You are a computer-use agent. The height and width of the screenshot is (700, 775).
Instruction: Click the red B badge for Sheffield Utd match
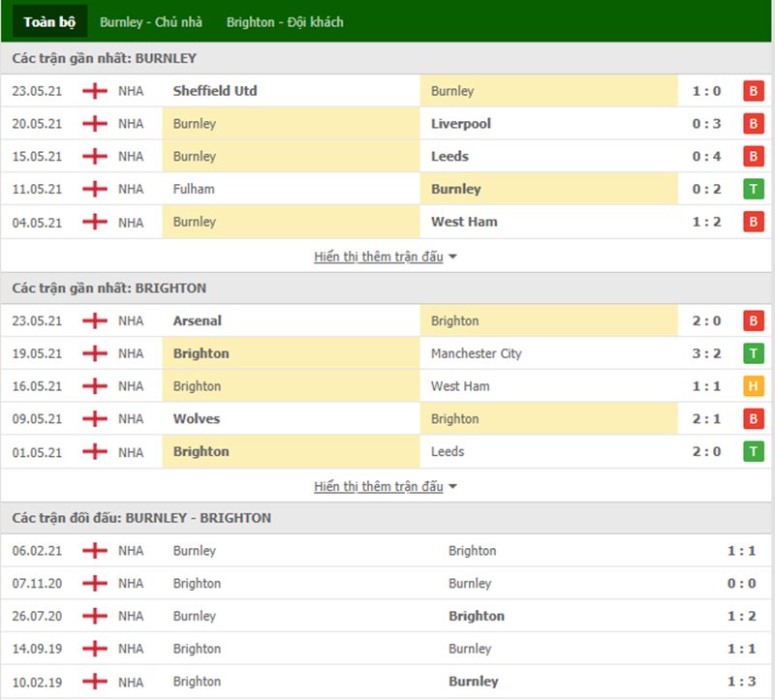point(753,91)
